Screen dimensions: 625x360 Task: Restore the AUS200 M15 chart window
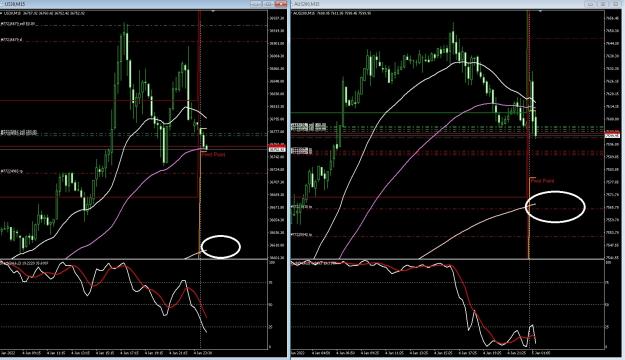tap(603, 4)
